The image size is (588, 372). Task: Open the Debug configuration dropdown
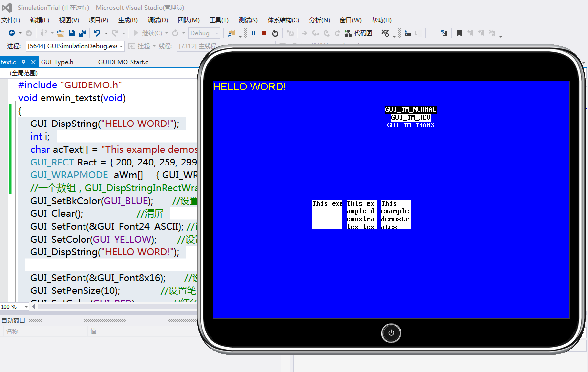(x=205, y=33)
